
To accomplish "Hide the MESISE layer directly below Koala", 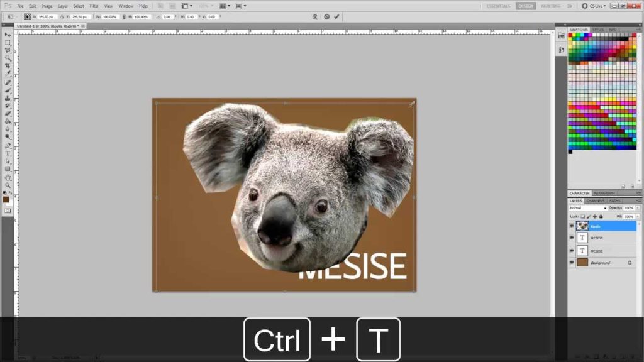I will 572,238.
